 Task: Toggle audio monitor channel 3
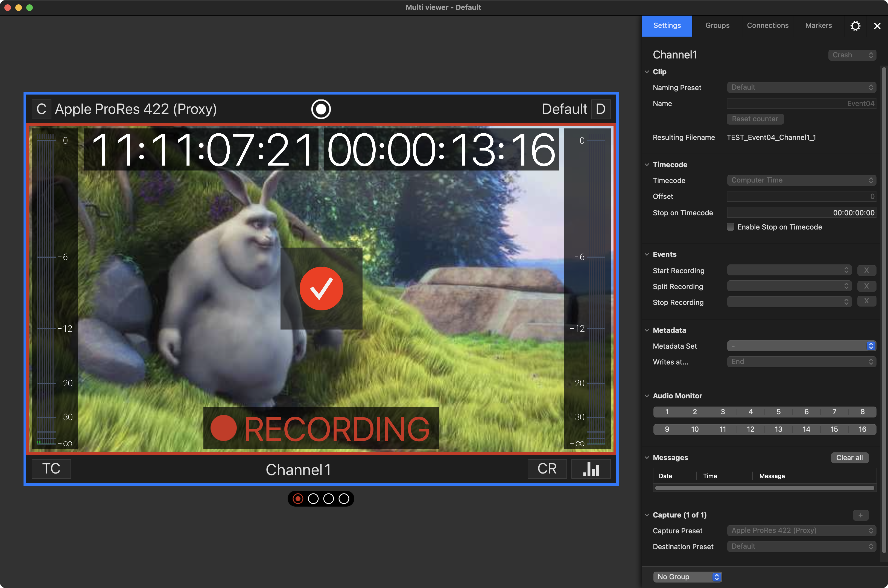[723, 412]
